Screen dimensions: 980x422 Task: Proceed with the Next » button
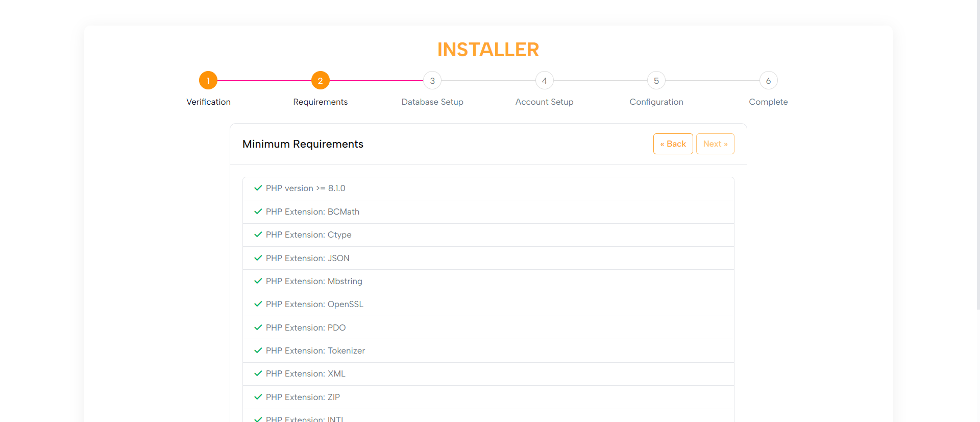(715, 144)
